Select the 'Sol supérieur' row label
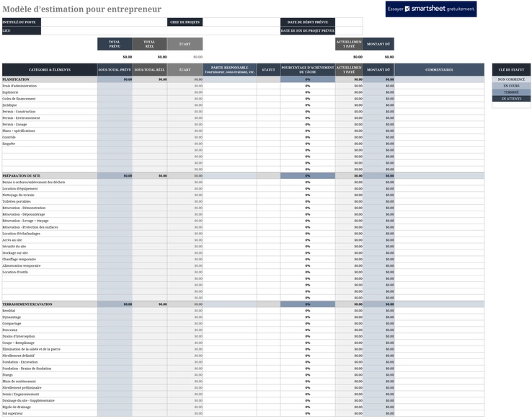 click(12, 413)
